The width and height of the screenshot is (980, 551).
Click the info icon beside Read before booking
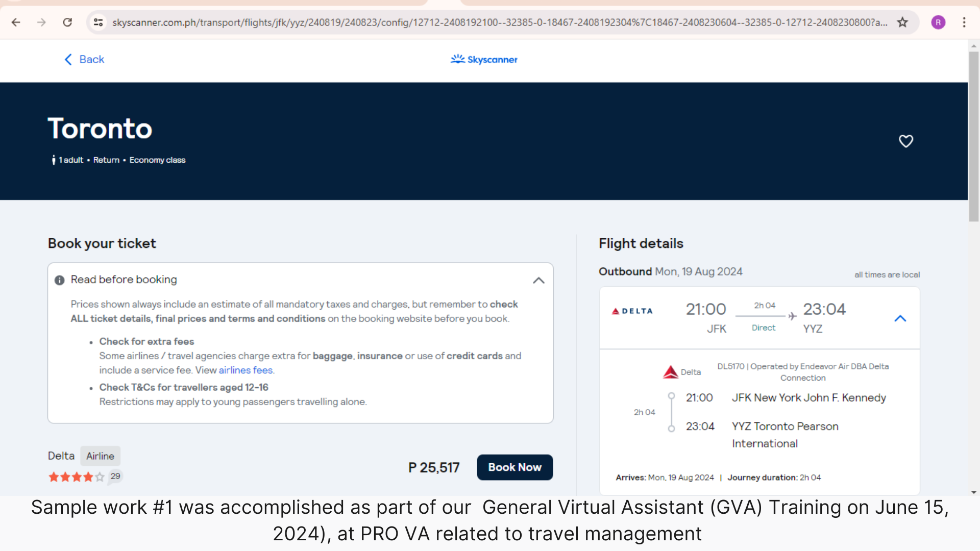click(x=60, y=280)
